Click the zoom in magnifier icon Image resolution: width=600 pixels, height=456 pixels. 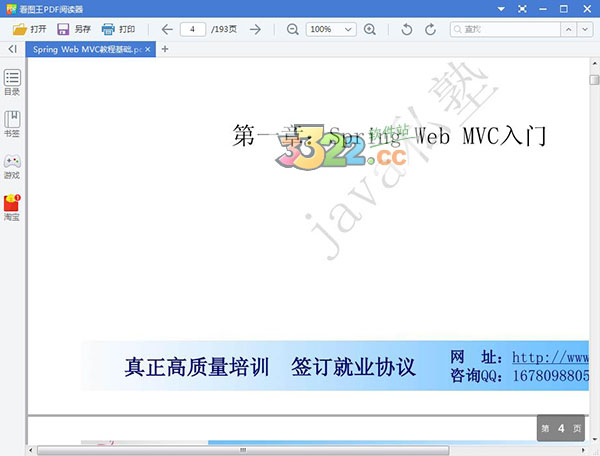click(370, 29)
